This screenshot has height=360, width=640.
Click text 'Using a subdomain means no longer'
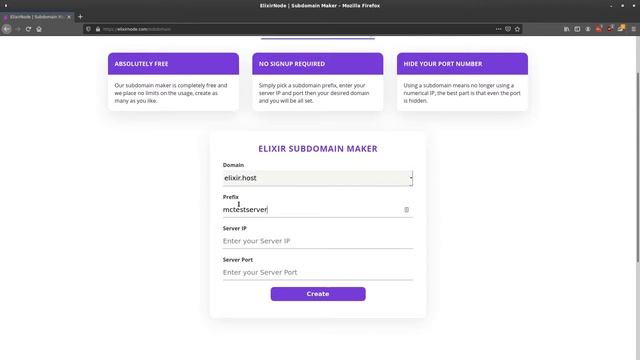point(446,85)
